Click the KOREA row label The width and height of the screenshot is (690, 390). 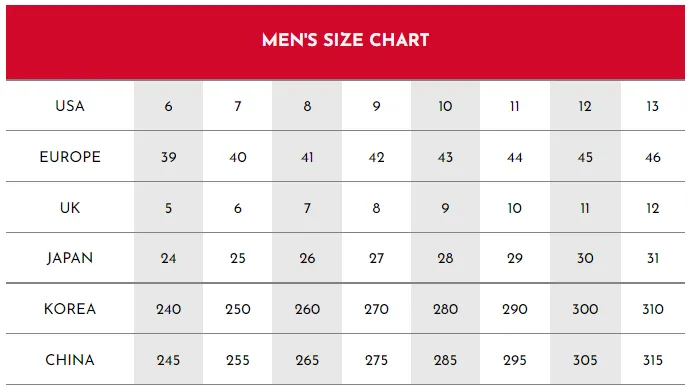[70, 309]
